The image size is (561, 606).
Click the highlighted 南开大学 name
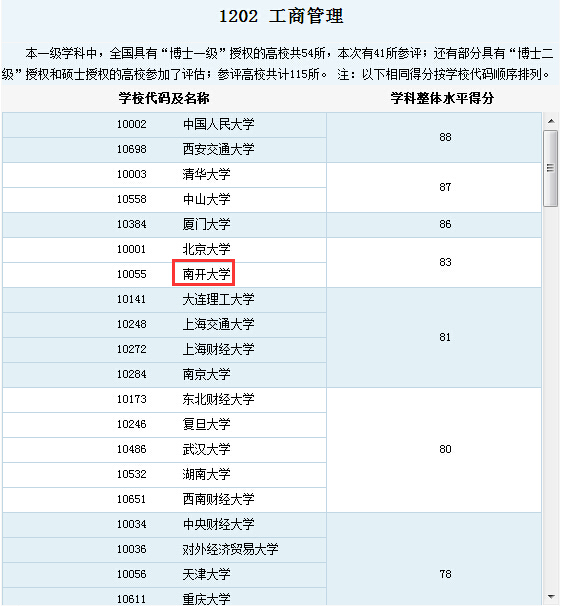206,274
